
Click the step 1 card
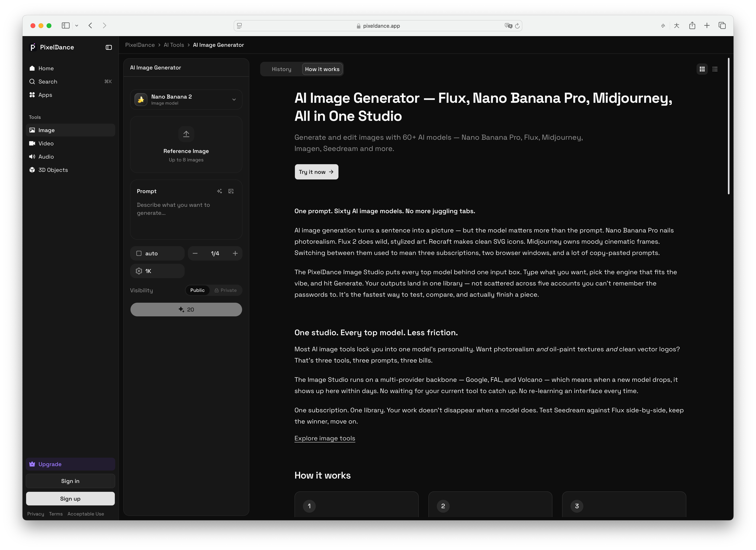coord(356,504)
